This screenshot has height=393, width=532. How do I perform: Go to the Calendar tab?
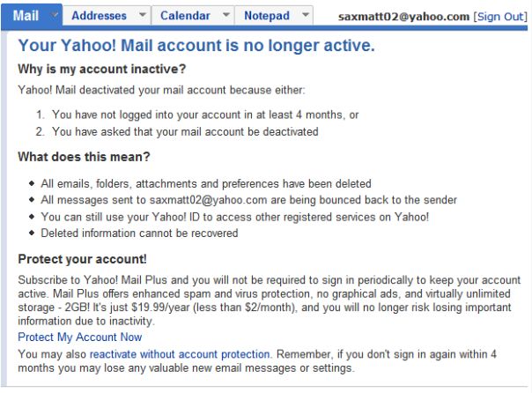click(185, 16)
